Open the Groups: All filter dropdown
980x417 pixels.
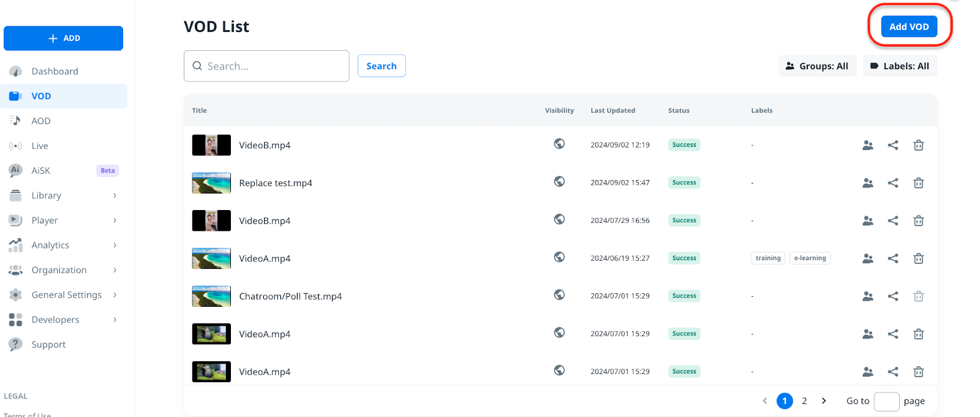pyautogui.click(x=817, y=66)
